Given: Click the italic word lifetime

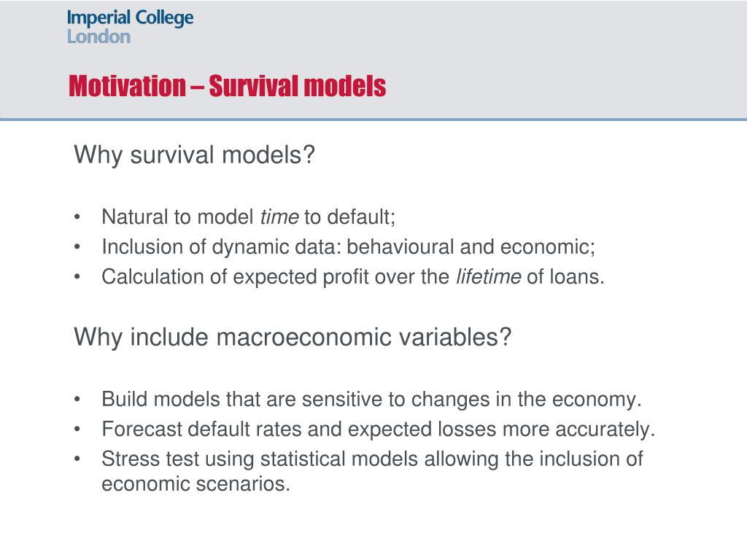Looking at the screenshot, I should [x=488, y=277].
